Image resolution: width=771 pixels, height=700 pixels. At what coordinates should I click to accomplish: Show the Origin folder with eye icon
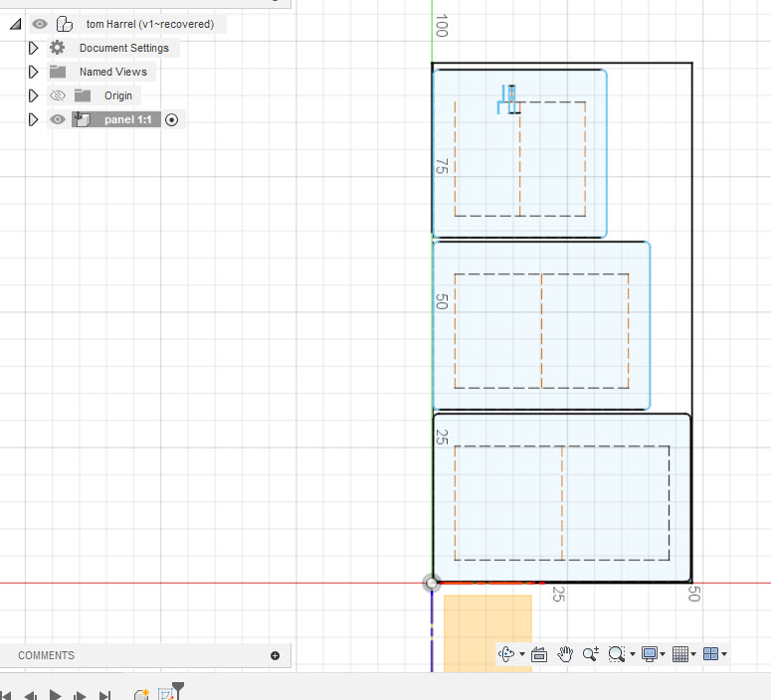(x=58, y=95)
